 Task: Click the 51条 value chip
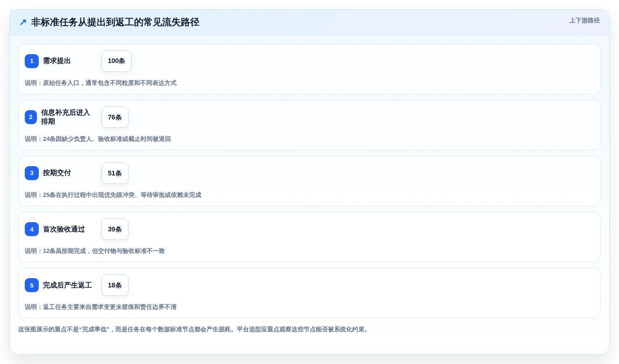pos(115,173)
